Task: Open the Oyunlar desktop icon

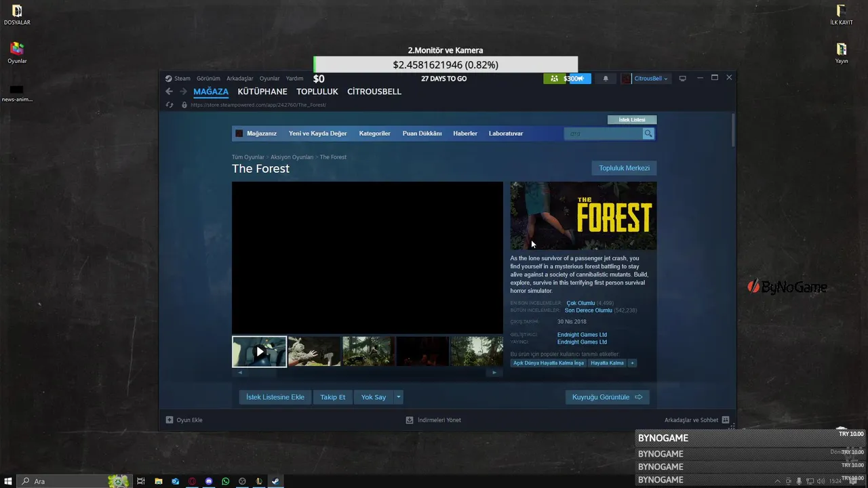Action: (x=17, y=53)
